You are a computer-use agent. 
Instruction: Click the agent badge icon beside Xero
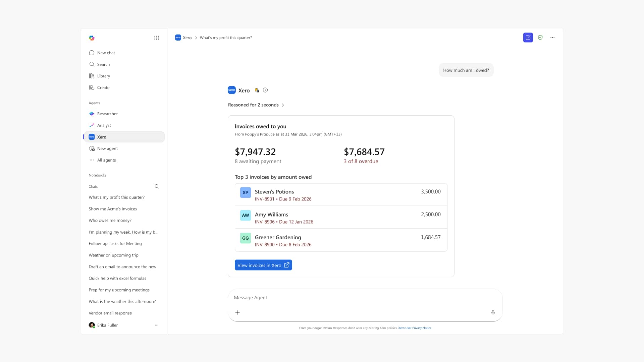[257, 90]
